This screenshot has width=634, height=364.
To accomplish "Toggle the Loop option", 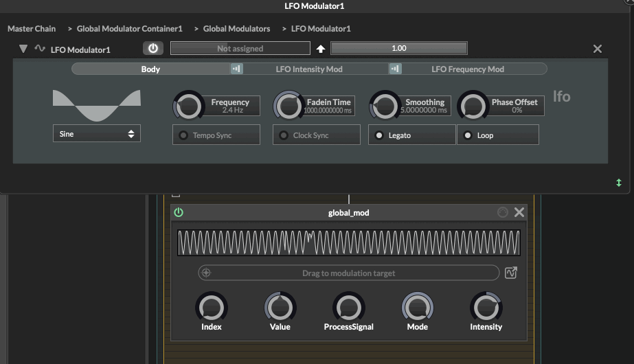I will tap(498, 135).
